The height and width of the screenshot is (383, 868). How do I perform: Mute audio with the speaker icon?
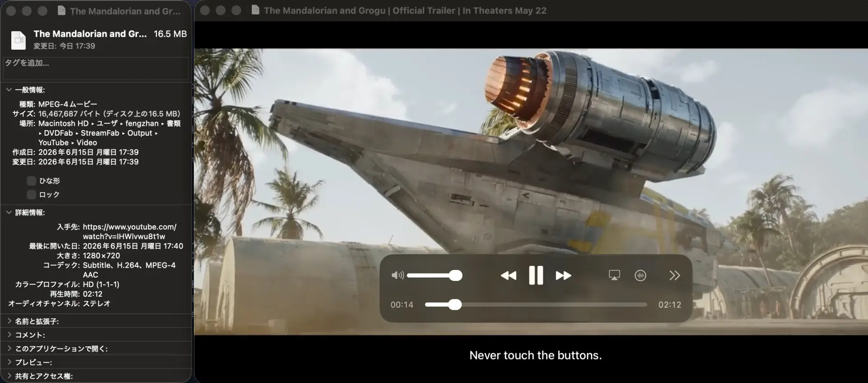[397, 275]
